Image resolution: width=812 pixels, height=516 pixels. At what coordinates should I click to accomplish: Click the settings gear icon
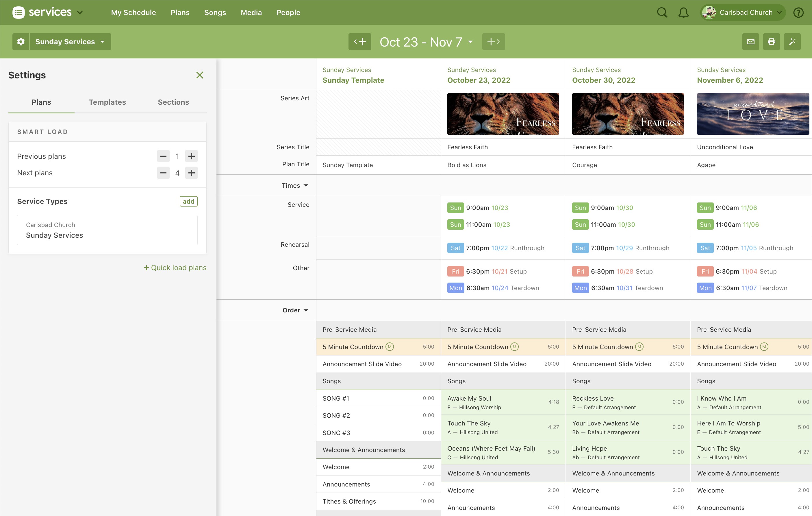pos(21,42)
